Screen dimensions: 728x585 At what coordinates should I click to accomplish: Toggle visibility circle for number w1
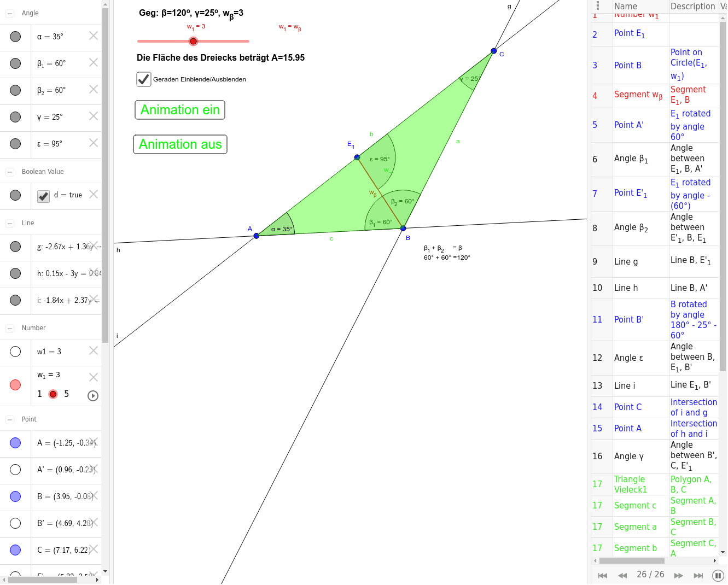point(15,352)
